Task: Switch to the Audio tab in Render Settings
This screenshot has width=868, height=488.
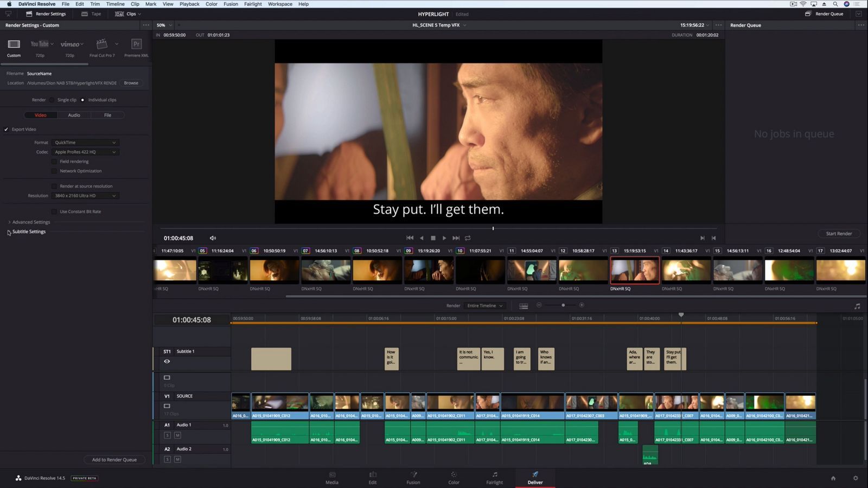Action: coord(74,115)
